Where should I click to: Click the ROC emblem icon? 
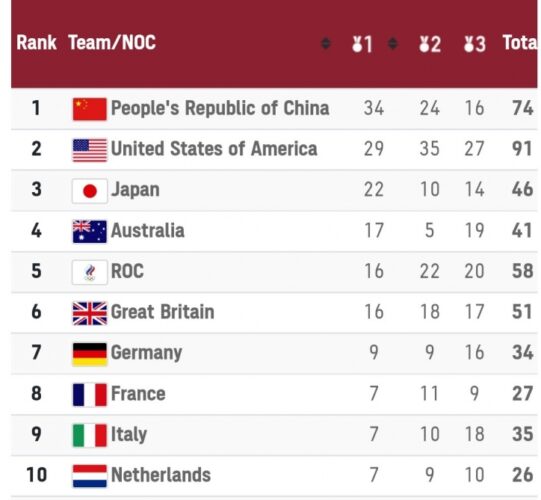[x=90, y=272]
